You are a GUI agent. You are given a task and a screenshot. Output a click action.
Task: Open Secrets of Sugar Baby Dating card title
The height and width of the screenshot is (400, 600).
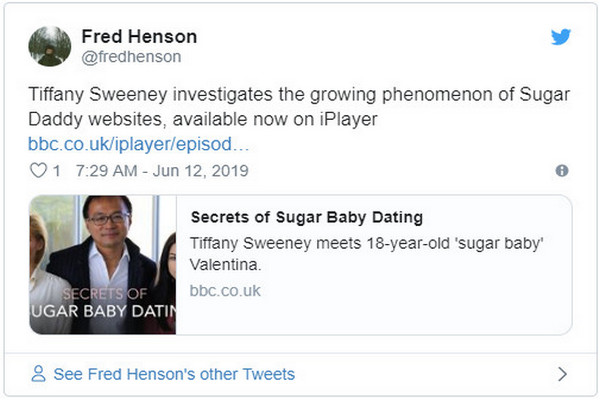(x=306, y=217)
